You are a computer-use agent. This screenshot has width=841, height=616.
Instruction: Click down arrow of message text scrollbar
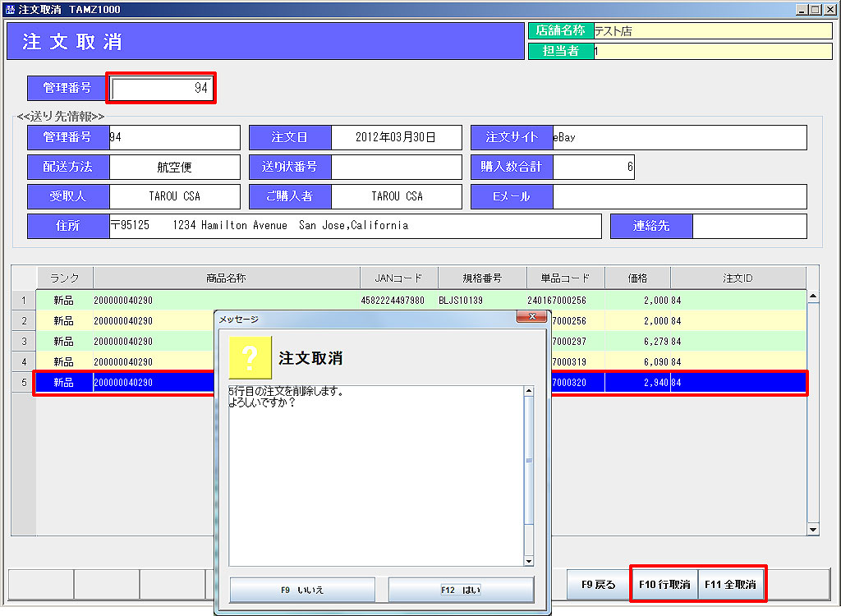pyautogui.click(x=528, y=560)
